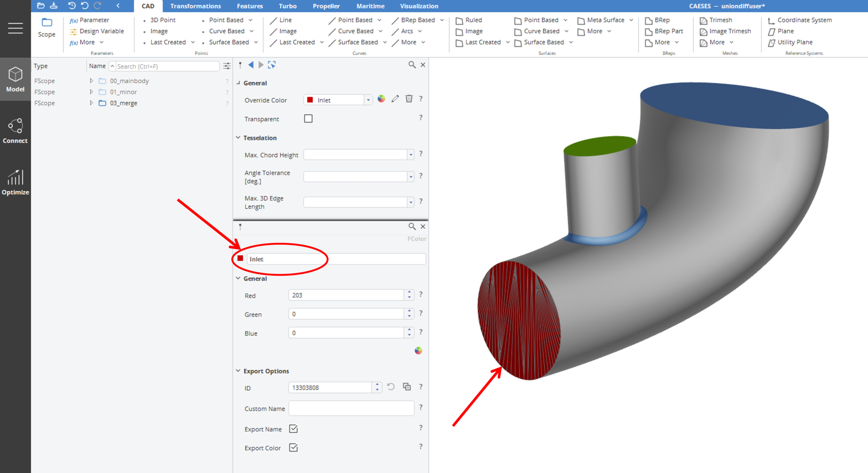Image resolution: width=868 pixels, height=473 pixels.
Task: Click the reset ID icon
Action: (x=391, y=387)
